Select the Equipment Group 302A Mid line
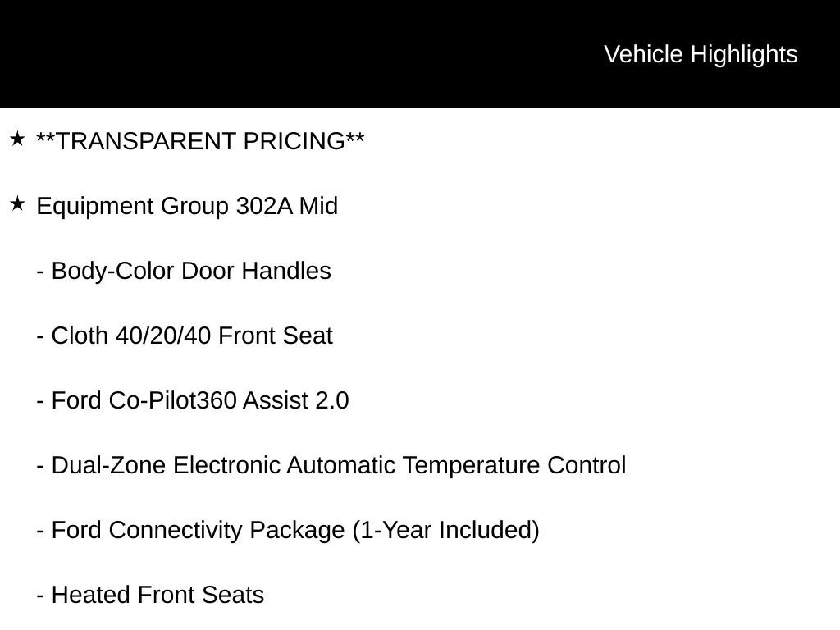The image size is (840, 630). click(x=187, y=207)
